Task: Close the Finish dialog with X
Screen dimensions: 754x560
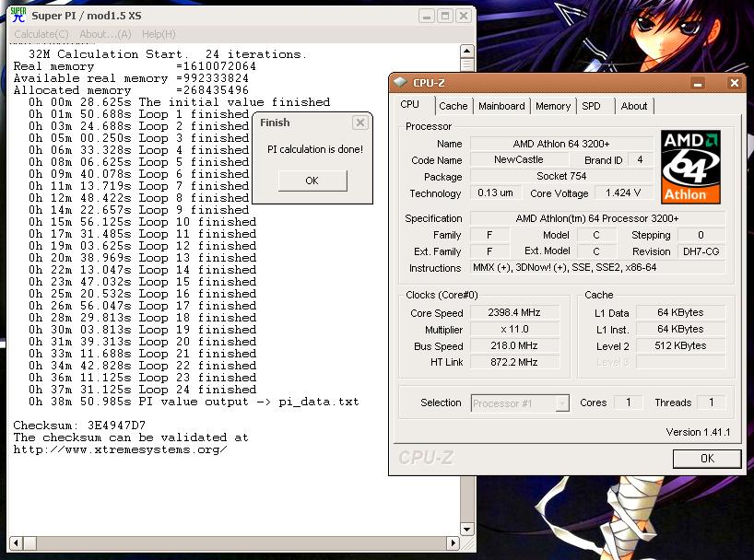Action: click(x=359, y=122)
